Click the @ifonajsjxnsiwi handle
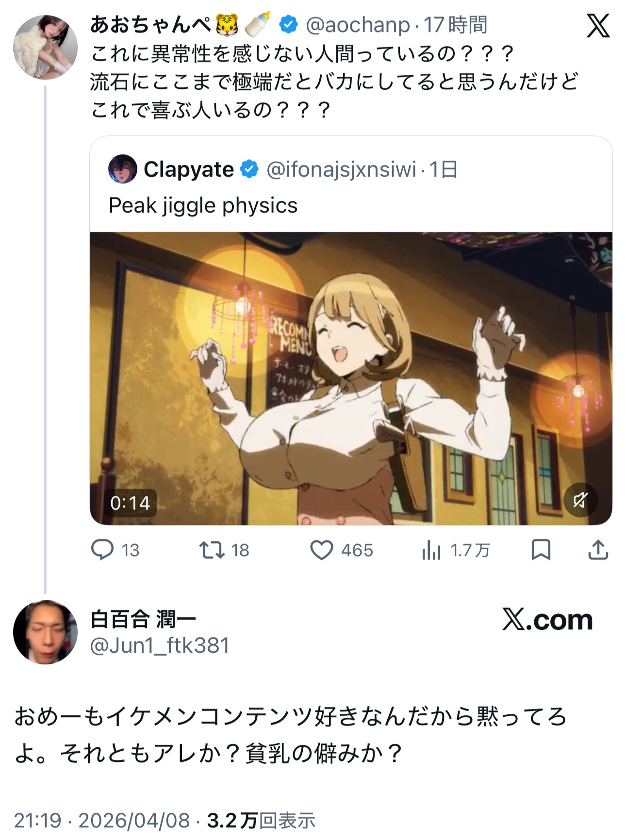This screenshot has height=840, width=626. point(341,169)
